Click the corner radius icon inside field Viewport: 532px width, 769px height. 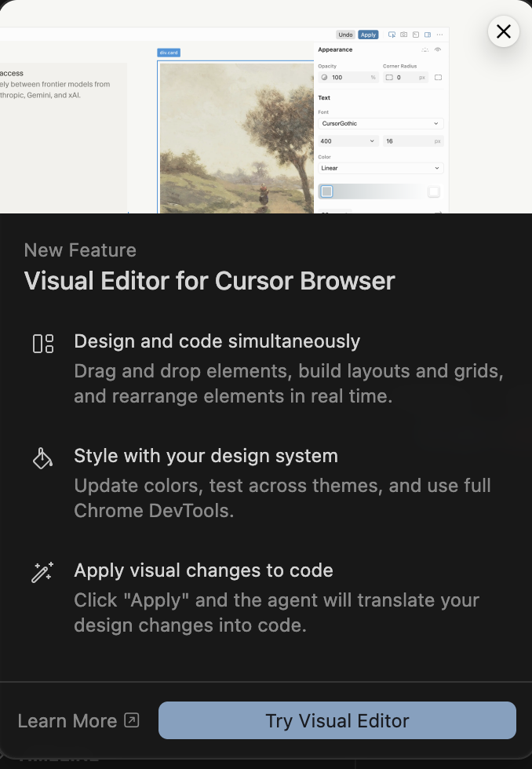(389, 78)
